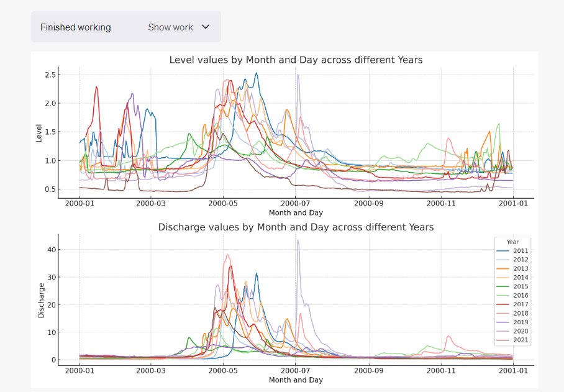Click the Level values chart title
The width and height of the screenshot is (564, 392).
pyautogui.click(x=296, y=60)
